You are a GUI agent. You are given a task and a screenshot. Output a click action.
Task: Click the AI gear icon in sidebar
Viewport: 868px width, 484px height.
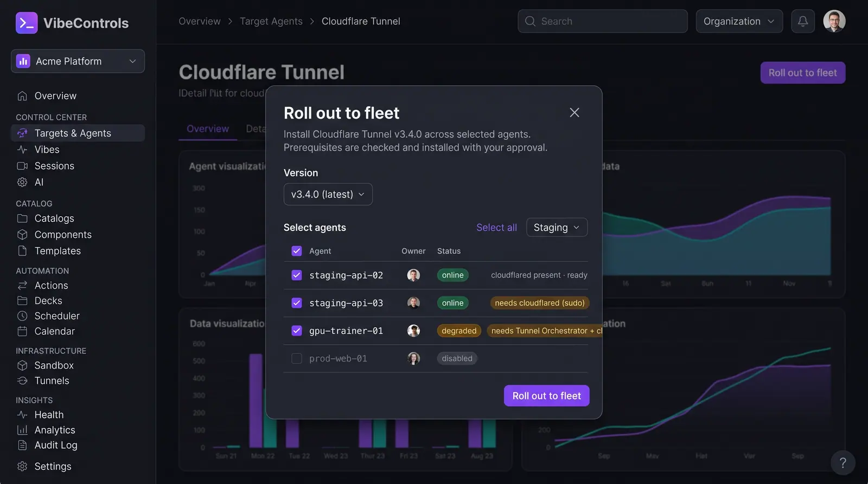(x=22, y=182)
